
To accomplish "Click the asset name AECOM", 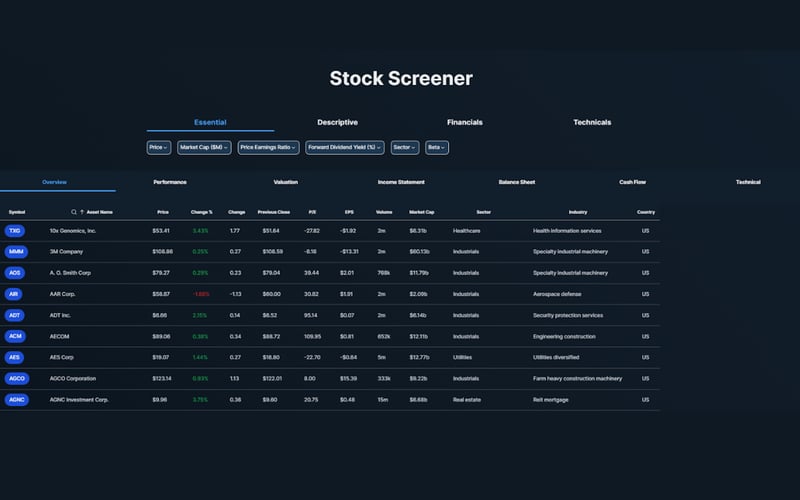I will click(x=59, y=337).
